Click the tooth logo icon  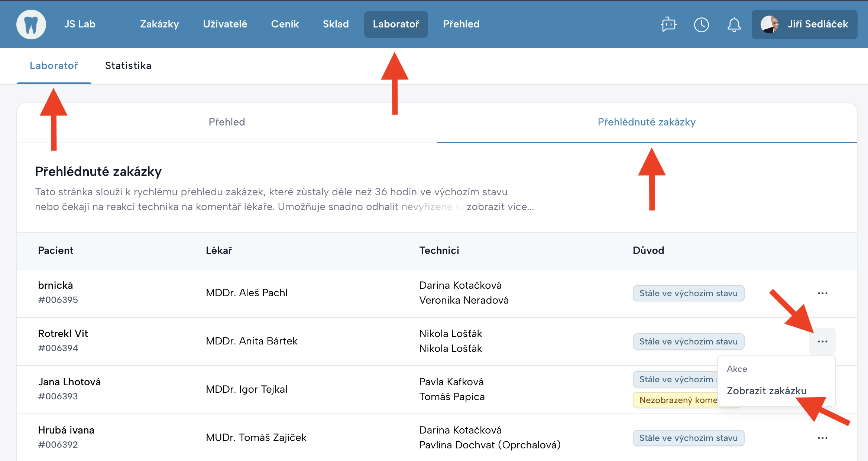tap(31, 24)
